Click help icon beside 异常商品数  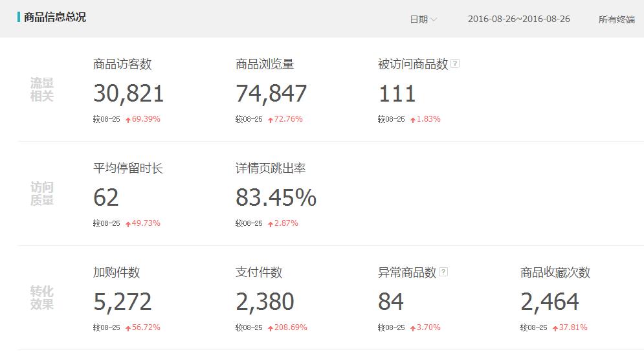pos(443,272)
